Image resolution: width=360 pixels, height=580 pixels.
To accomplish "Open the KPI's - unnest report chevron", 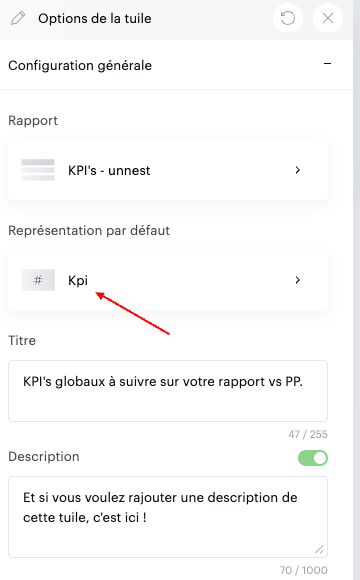I will (297, 170).
